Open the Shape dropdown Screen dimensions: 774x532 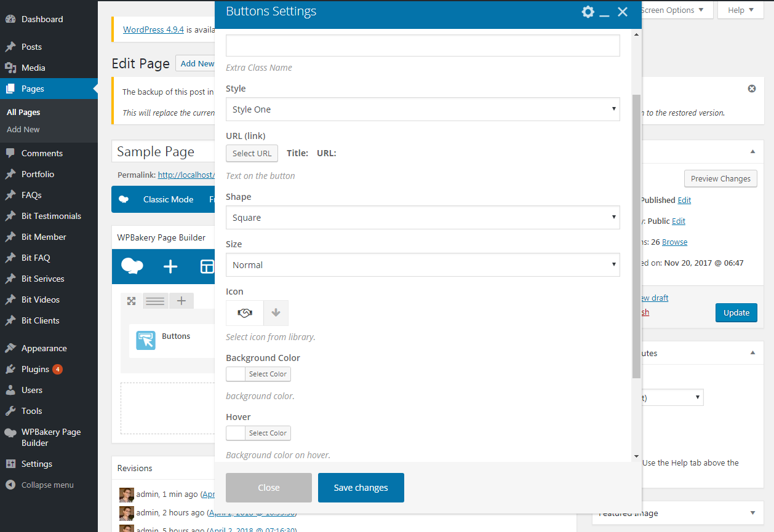[423, 218]
